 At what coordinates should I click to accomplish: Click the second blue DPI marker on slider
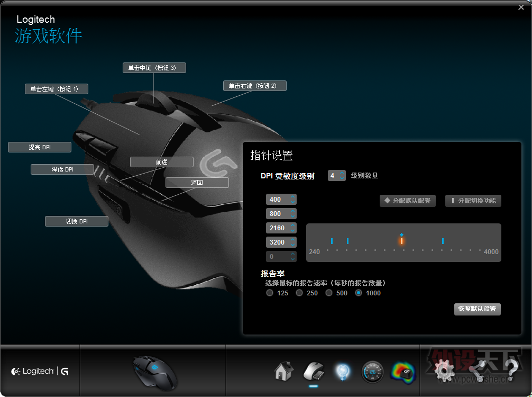348,241
